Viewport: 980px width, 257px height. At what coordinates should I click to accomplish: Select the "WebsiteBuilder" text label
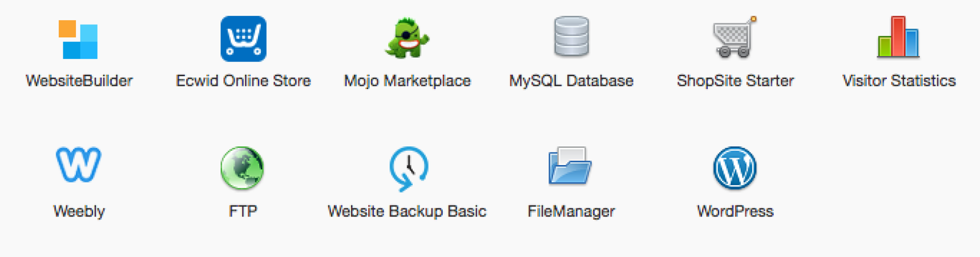tap(79, 81)
